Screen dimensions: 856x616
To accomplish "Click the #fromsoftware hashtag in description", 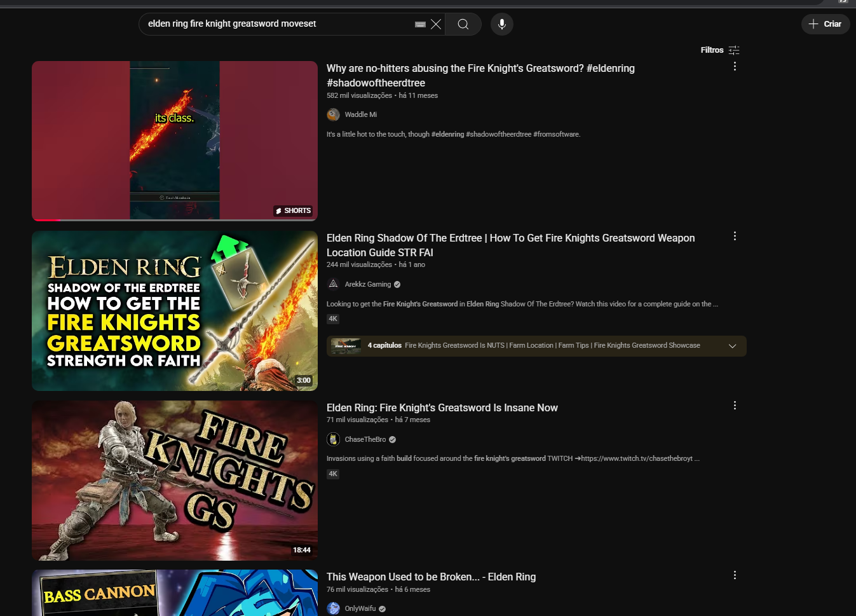I will point(556,134).
